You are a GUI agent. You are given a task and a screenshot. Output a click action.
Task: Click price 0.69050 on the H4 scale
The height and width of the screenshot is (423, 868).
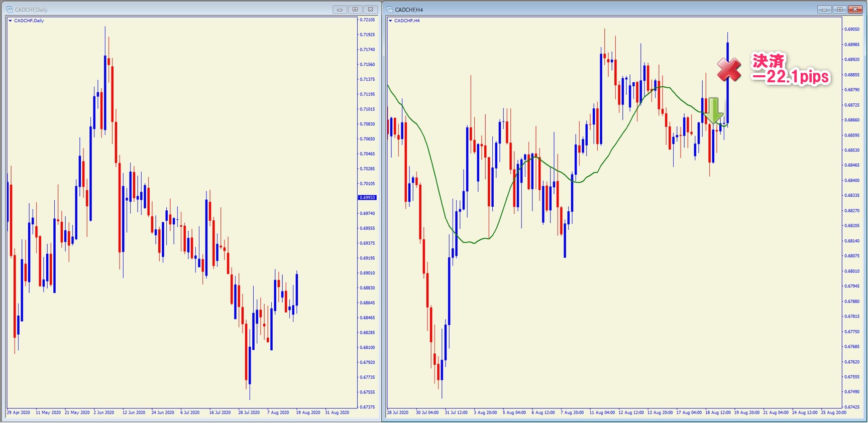[852, 30]
